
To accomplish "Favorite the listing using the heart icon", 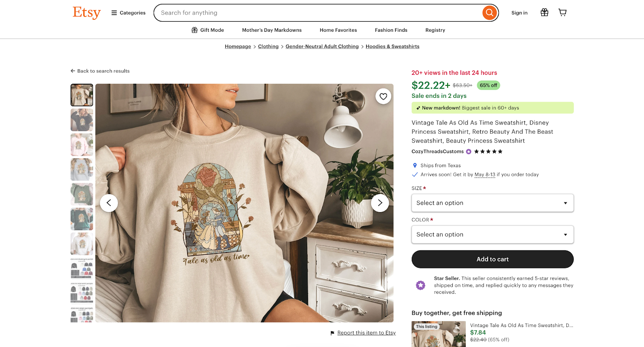I will (383, 96).
